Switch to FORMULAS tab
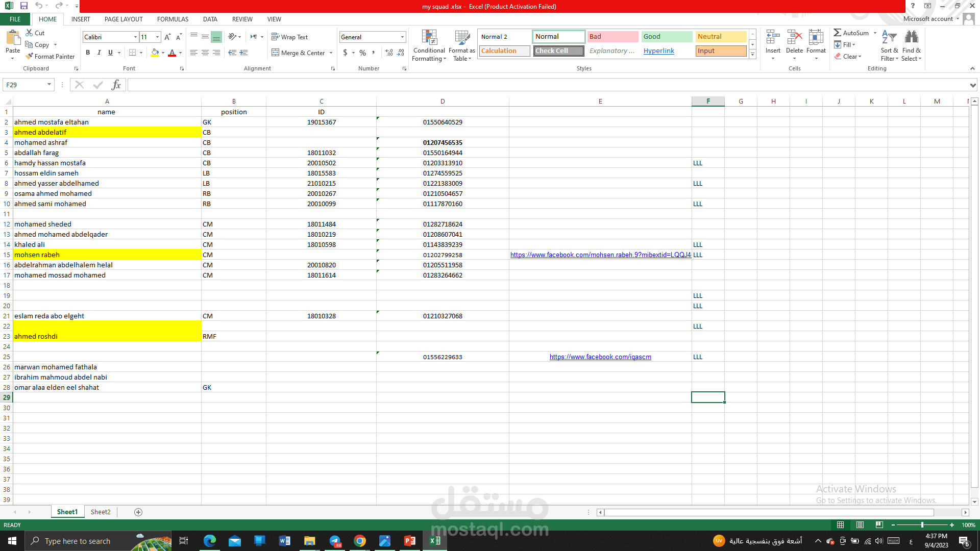This screenshot has width=980, height=551. click(173, 19)
